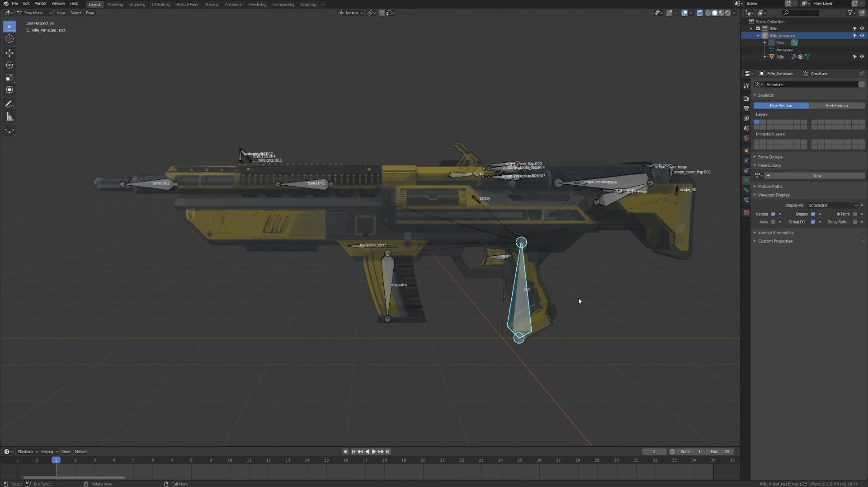
Task: Open the timeline Playback dropdown
Action: click(x=28, y=452)
